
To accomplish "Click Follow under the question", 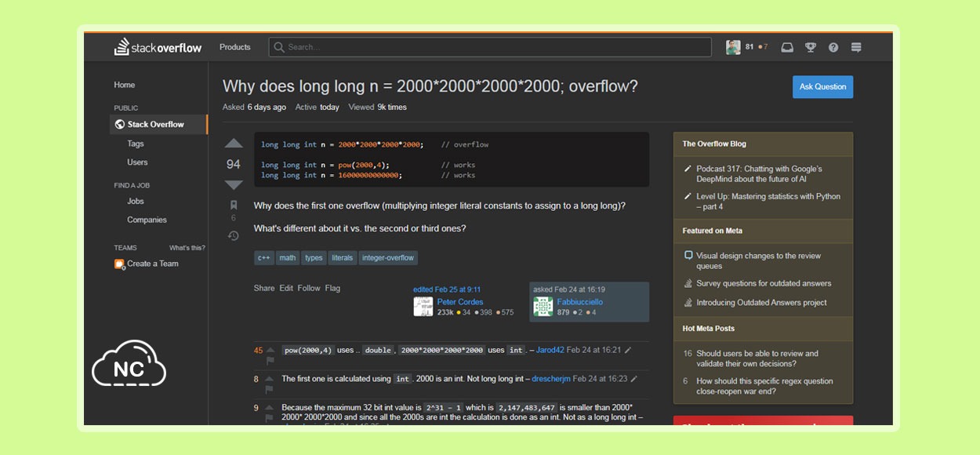I will pyautogui.click(x=309, y=288).
